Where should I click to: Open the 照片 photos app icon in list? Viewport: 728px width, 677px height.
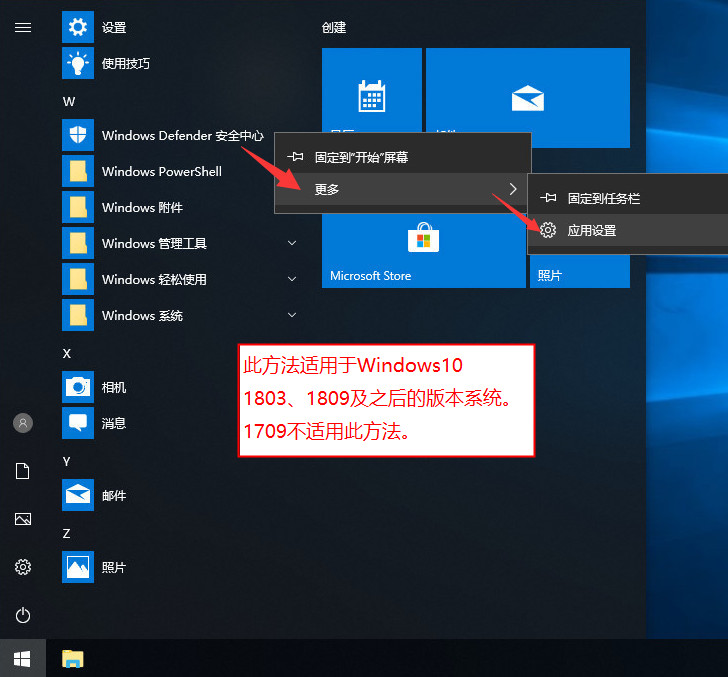(78, 567)
